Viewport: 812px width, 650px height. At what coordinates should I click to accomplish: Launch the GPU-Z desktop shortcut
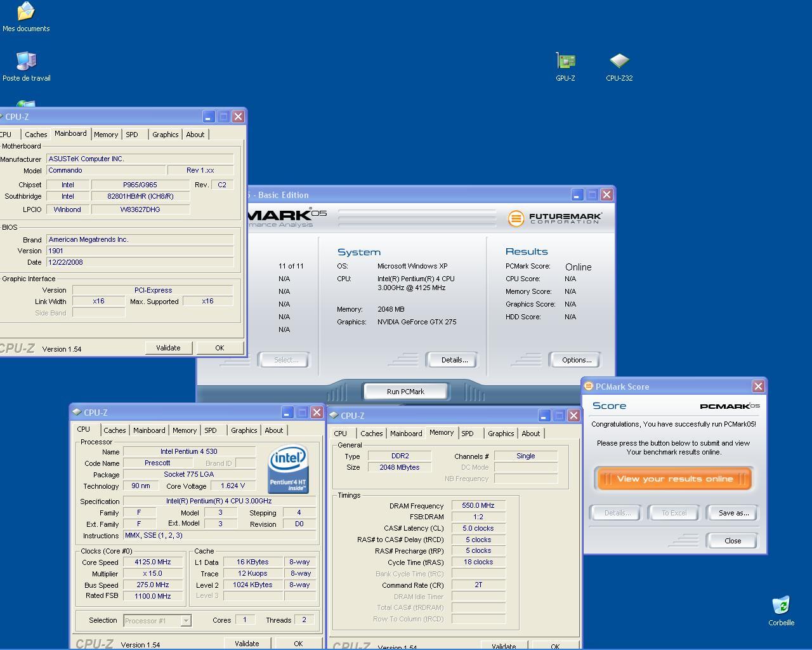(565, 67)
